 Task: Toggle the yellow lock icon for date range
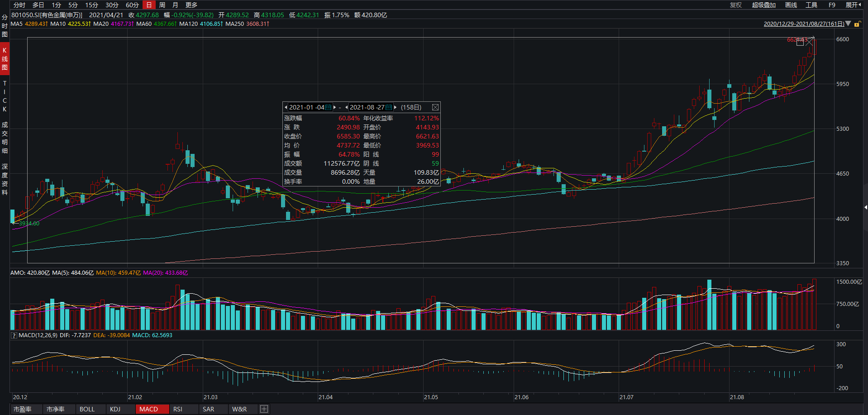[x=857, y=24]
